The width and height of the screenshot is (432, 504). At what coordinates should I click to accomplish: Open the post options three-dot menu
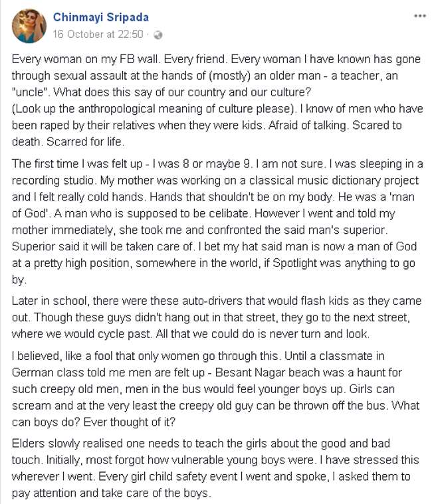(419, 16)
